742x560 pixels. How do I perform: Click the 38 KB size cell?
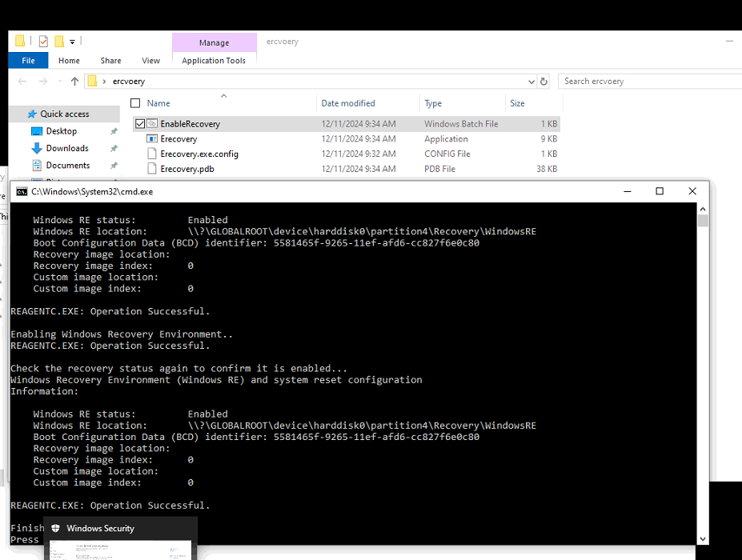(547, 169)
